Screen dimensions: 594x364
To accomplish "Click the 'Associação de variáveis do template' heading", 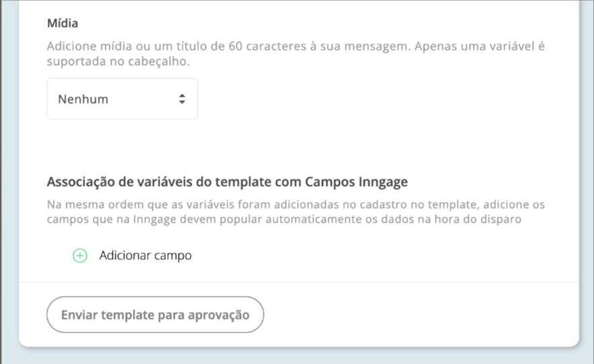I will 227,182.
